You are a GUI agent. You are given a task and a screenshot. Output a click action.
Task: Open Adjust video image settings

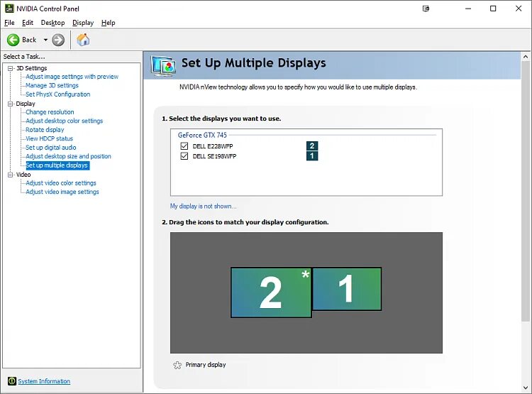click(x=62, y=192)
